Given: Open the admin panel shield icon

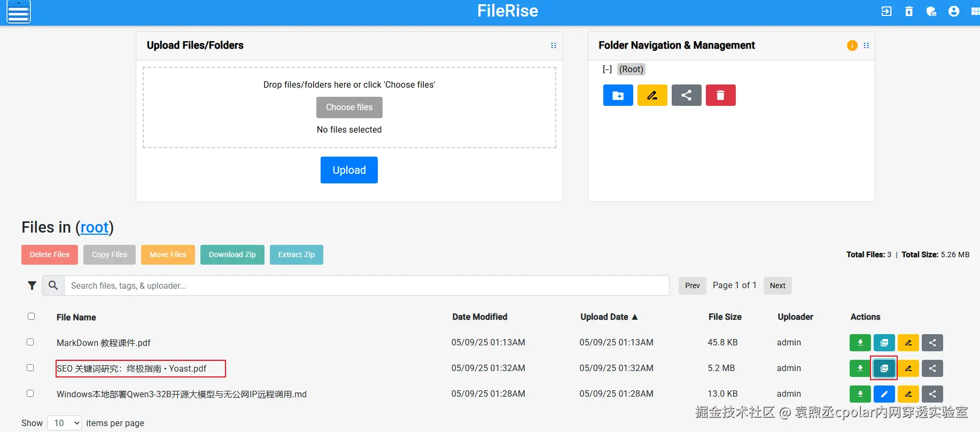Looking at the screenshot, I should coord(931,11).
